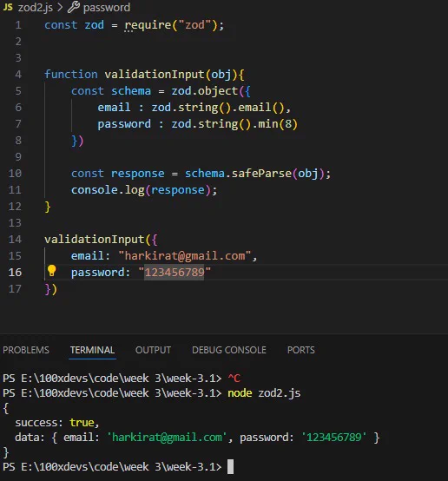
Task: Show the PORTS tab
Action: pos(301,350)
